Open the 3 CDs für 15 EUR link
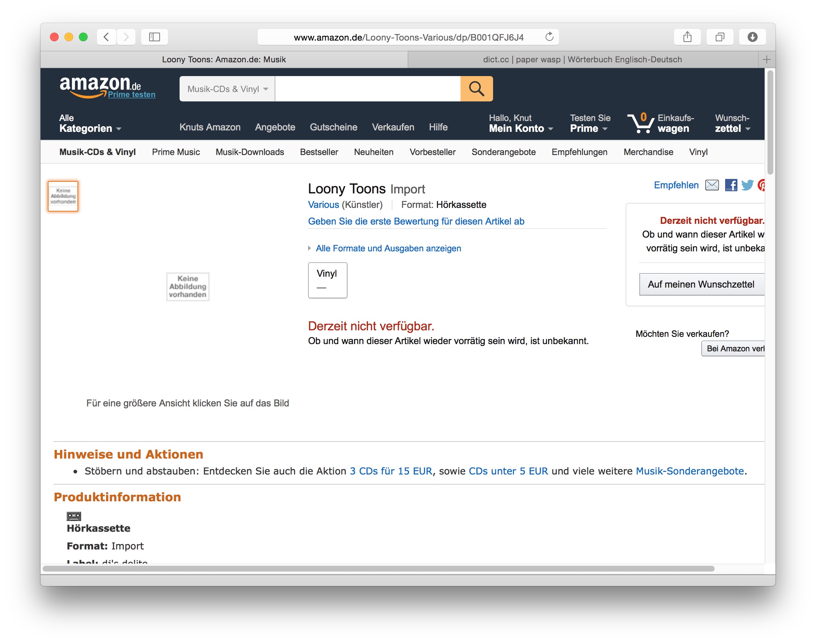The height and width of the screenshot is (644, 816). pos(391,471)
